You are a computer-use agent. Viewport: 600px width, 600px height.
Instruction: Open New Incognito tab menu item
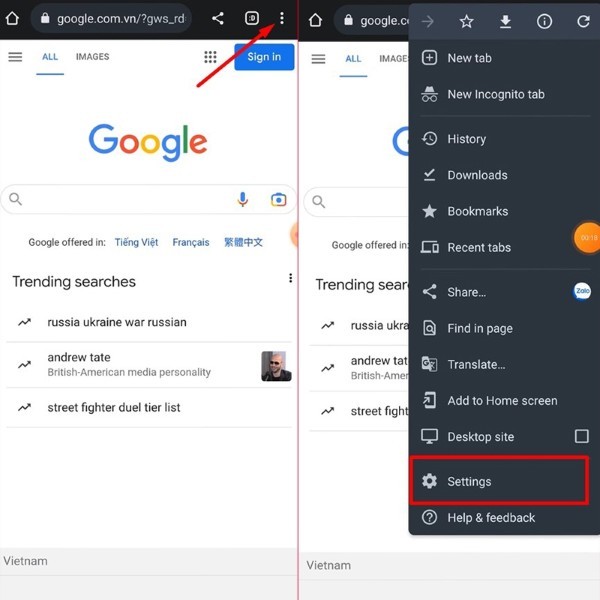click(495, 94)
